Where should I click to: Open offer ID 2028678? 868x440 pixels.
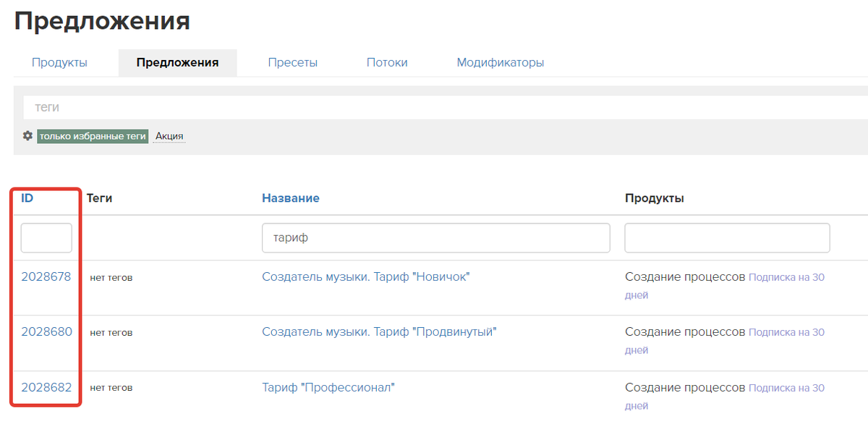(x=46, y=276)
